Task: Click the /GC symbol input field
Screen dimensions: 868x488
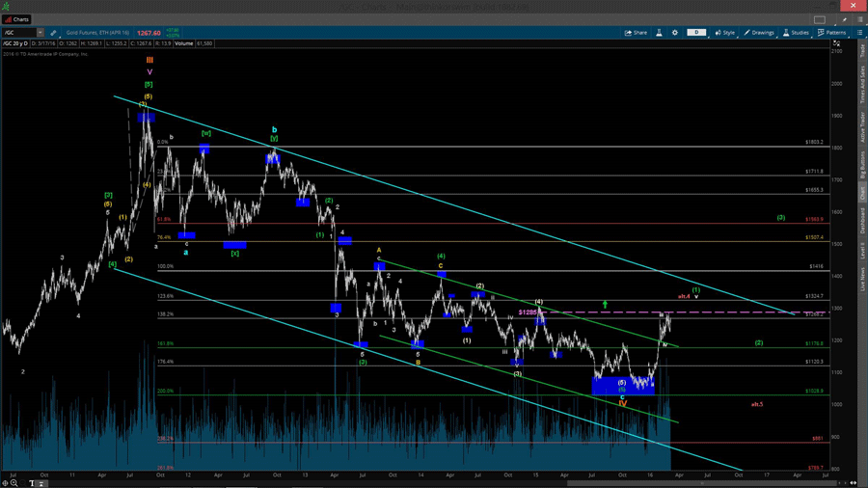Action: [x=19, y=33]
